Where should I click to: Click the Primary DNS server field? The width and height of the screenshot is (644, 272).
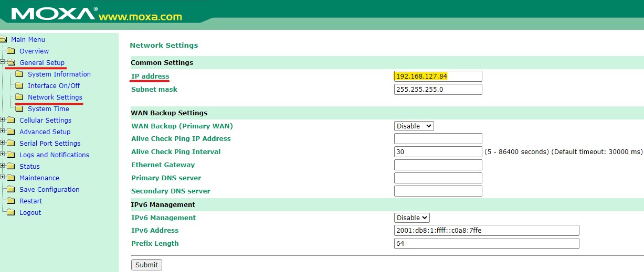(x=438, y=178)
